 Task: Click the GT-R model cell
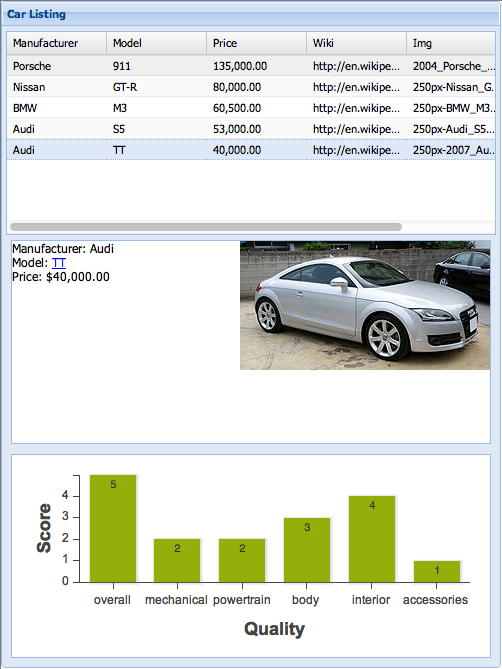(157, 87)
